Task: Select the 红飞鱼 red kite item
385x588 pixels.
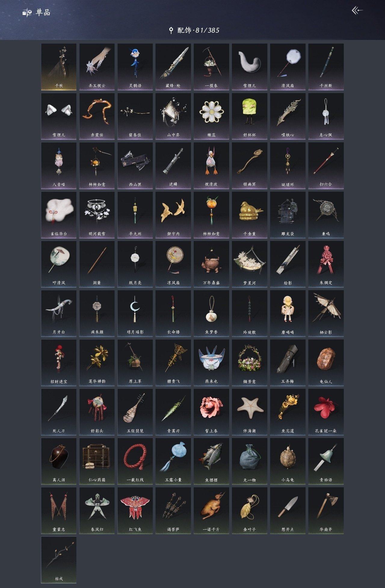Action: click(135, 510)
